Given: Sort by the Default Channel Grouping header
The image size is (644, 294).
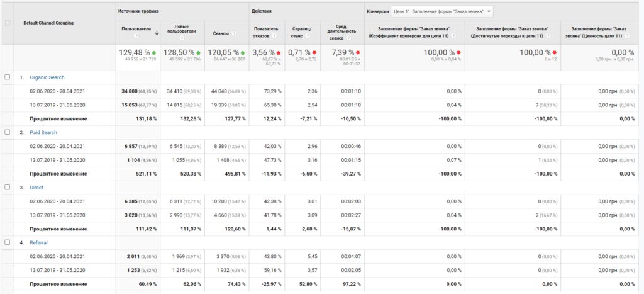Looking at the screenshot, I should [48, 23].
